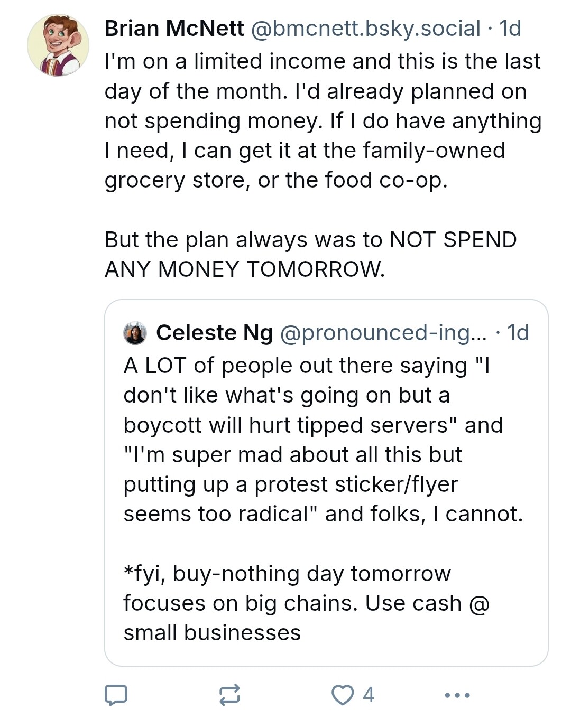Image resolution: width=571 pixels, height=728 pixels.
Task: Open Brian McNett's cartoon avatar
Action: [x=58, y=45]
